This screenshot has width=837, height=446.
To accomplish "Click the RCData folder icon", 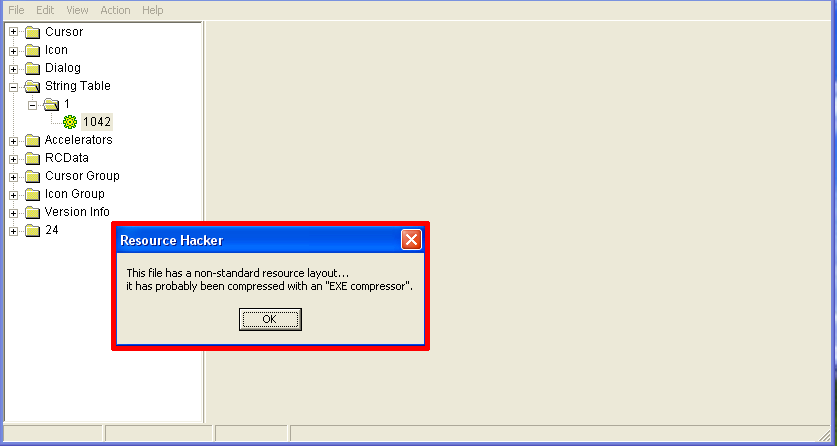I will (33, 158).
